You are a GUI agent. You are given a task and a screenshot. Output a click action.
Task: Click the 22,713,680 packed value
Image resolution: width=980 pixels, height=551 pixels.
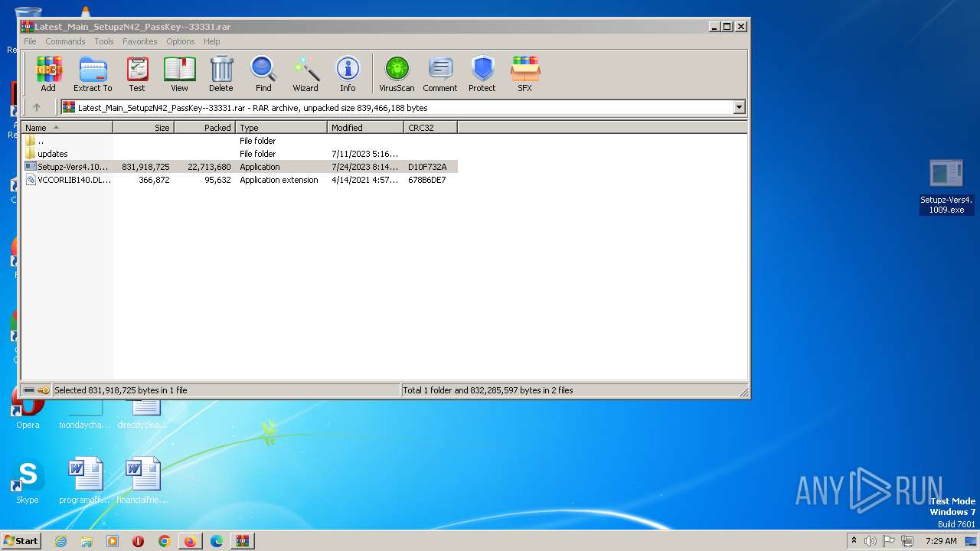209,167
